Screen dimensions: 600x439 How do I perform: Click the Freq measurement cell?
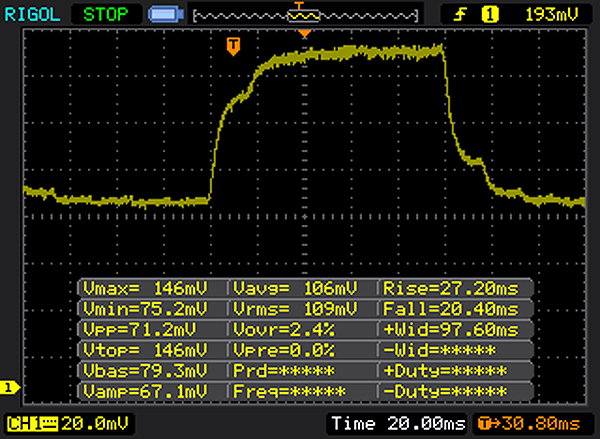click(x=289, y=391)
